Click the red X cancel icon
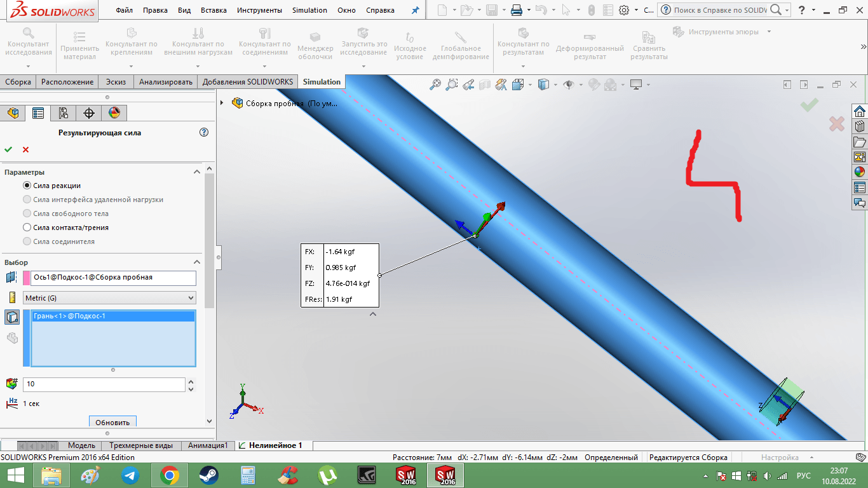 (x=26, y=149)
